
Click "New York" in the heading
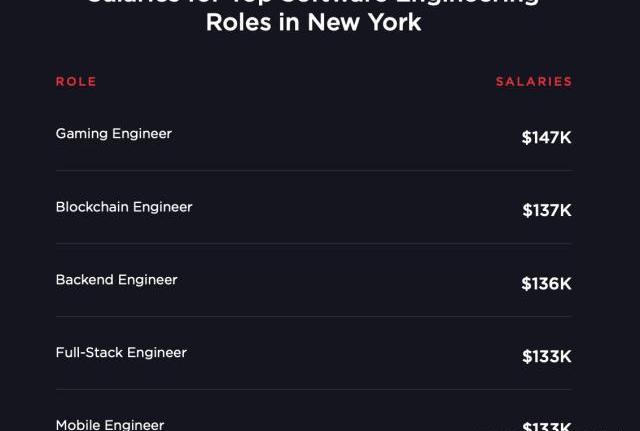point(364,23)
